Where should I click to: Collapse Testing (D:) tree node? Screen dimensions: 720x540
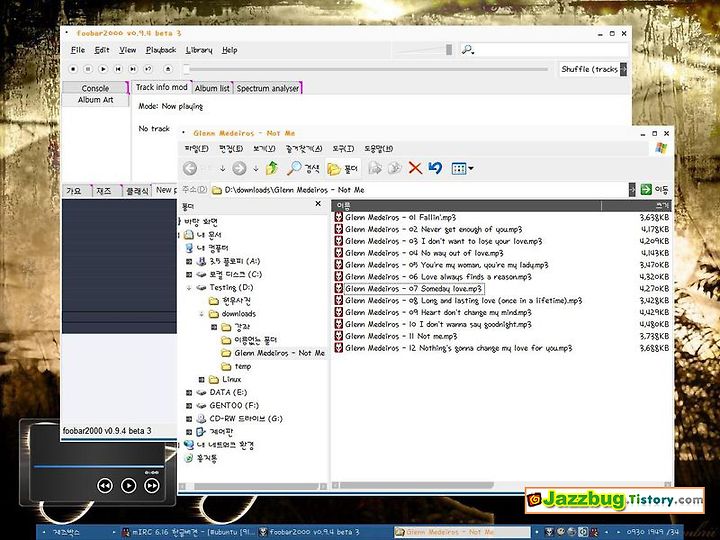tap(189, 288)
